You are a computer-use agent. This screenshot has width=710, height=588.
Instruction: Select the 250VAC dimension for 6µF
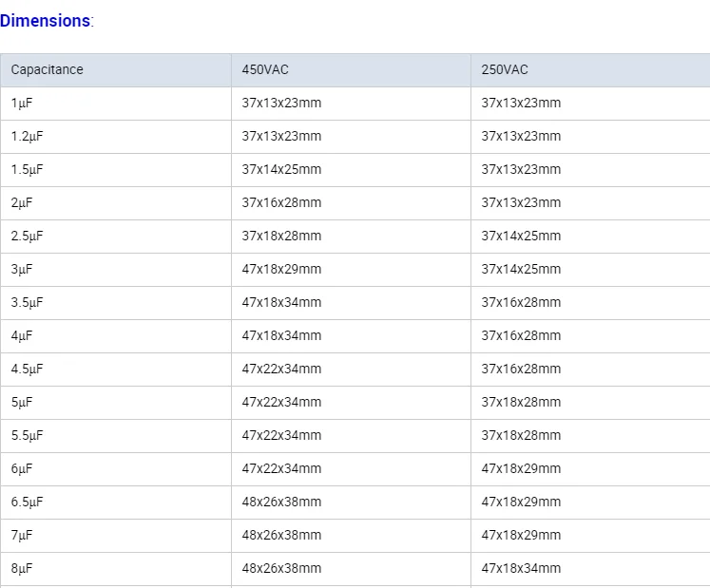tap(521, 469)
